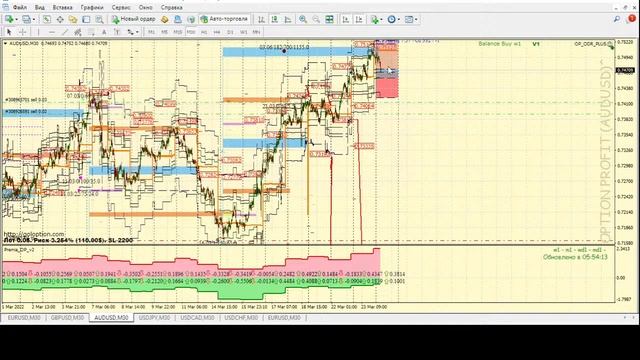The image size is (640, 360).
Task: Switch to the USDCAD,M30 chart tab
Action: [197, 318]
